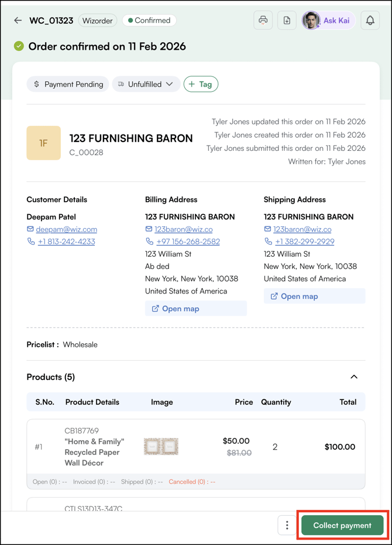This screenshot has height=545, width=392.
Task: Open notifications bell icon
Action: tap(370, 20)
